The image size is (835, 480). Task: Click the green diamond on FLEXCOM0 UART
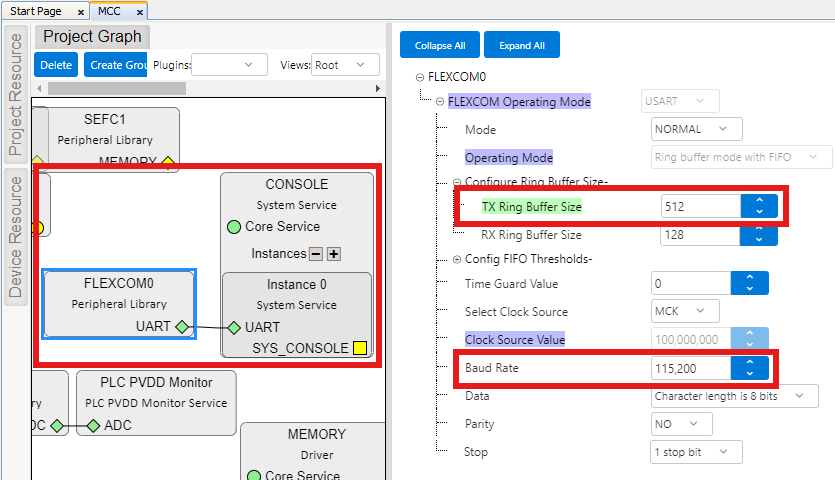pyautogui.click(x=181, y=327)
